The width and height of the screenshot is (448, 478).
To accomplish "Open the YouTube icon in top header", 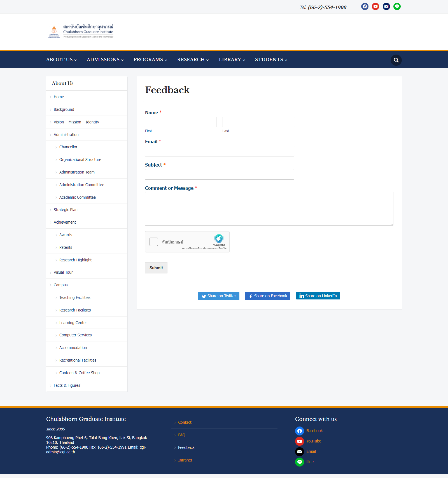I will [375, 6].
